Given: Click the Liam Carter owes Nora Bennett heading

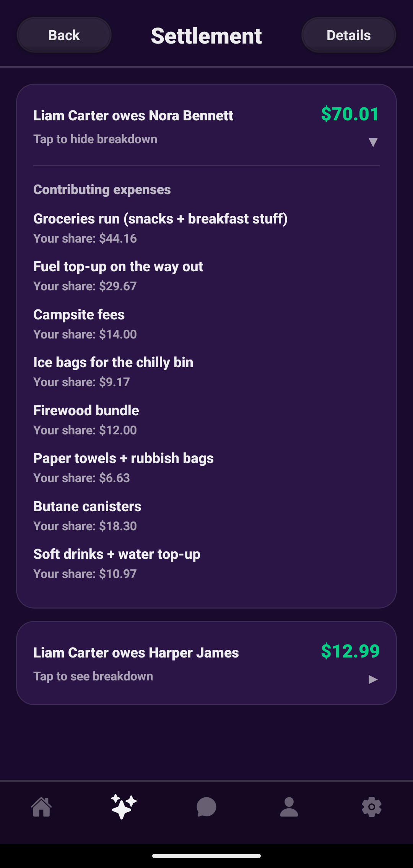Looking at the screenshot, I should [133, 115].
